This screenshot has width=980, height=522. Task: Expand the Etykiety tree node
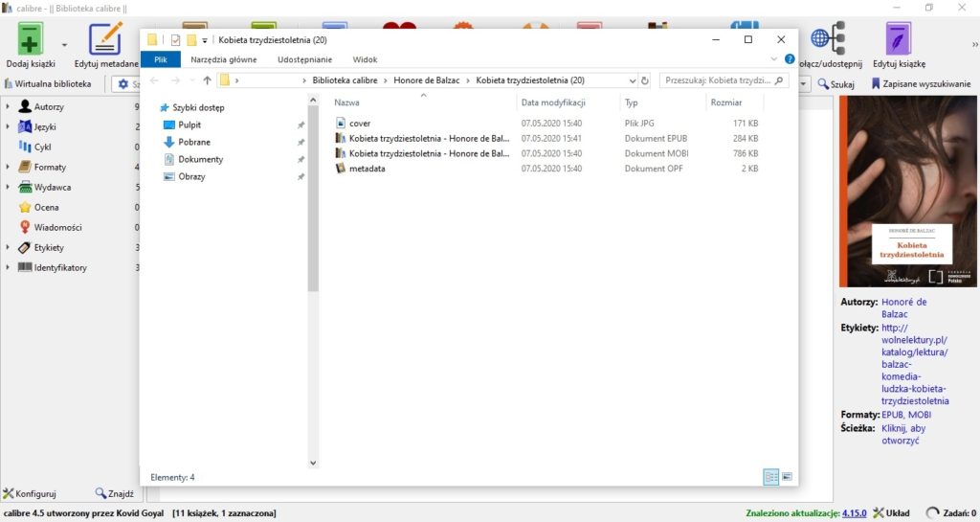coord(8,247)
